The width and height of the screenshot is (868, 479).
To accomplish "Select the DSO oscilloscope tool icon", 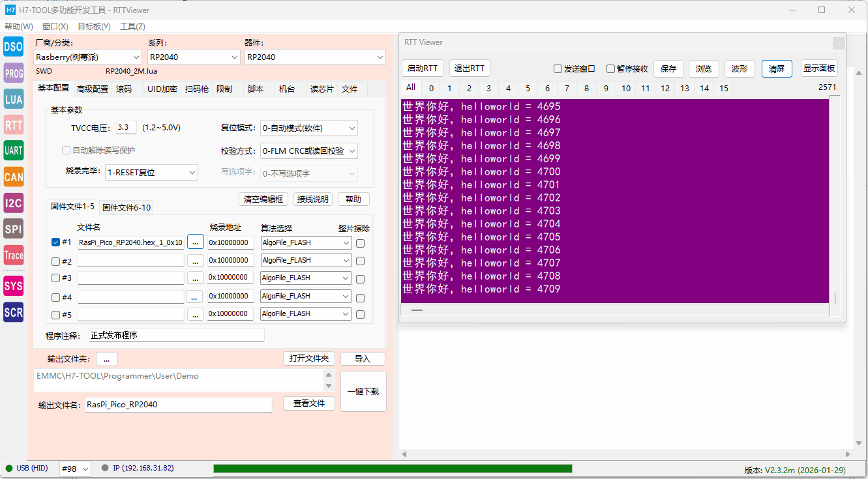I will (x=13, y=46).
